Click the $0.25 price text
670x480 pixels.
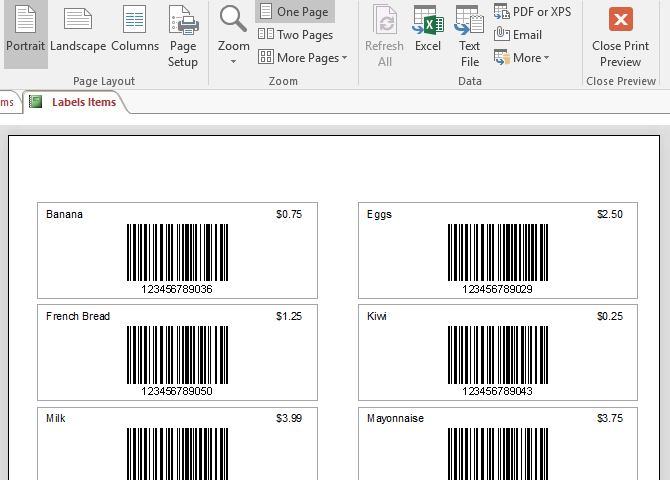click(x=610, y=316)
